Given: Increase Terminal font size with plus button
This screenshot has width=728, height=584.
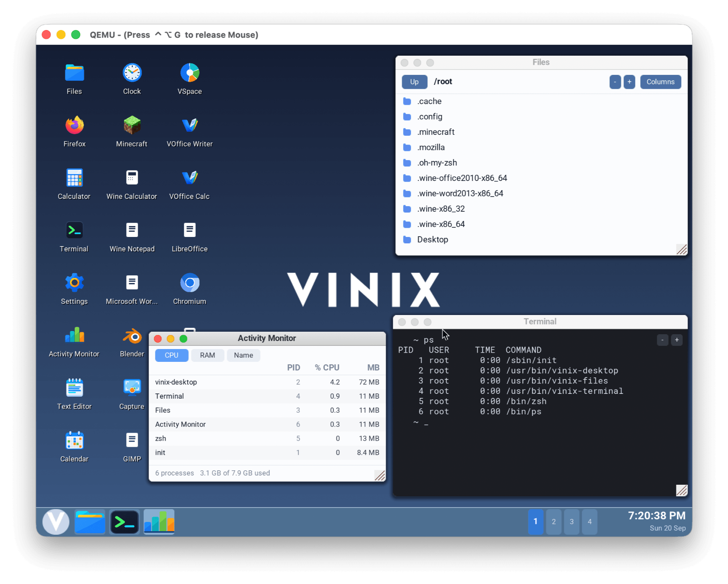Looking at the screenshot, I should [677, 340].
